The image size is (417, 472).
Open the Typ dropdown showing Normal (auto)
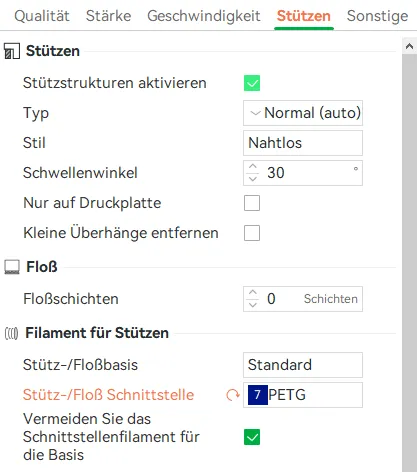tap(303, 113)
